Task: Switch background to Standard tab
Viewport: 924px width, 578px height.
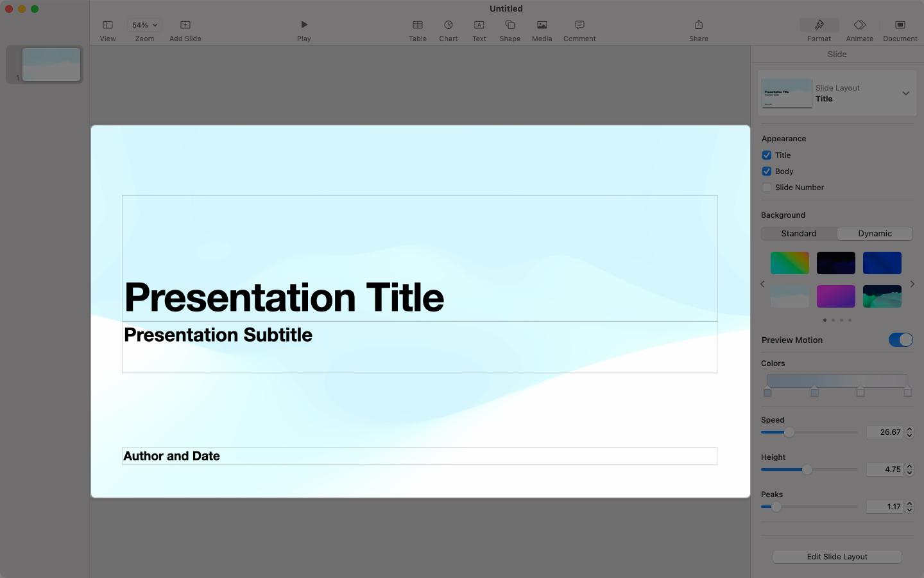Action: pos(799,234)
